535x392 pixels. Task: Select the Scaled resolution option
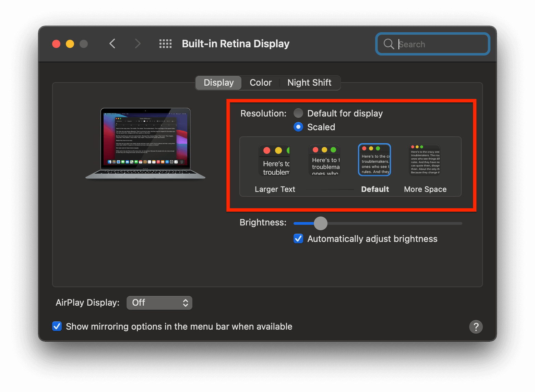298,127
